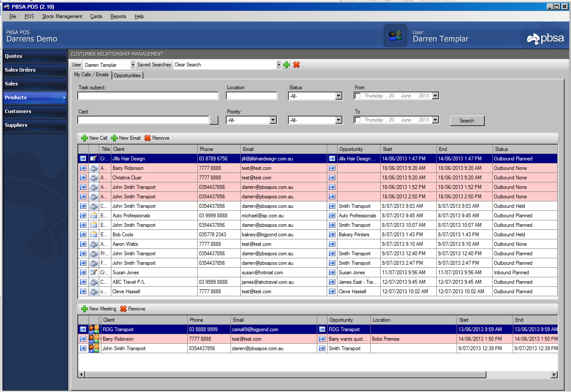Open the Suppliers sidebar section
This screenshot has width=571, height=392.
click(x=35, y=125)
